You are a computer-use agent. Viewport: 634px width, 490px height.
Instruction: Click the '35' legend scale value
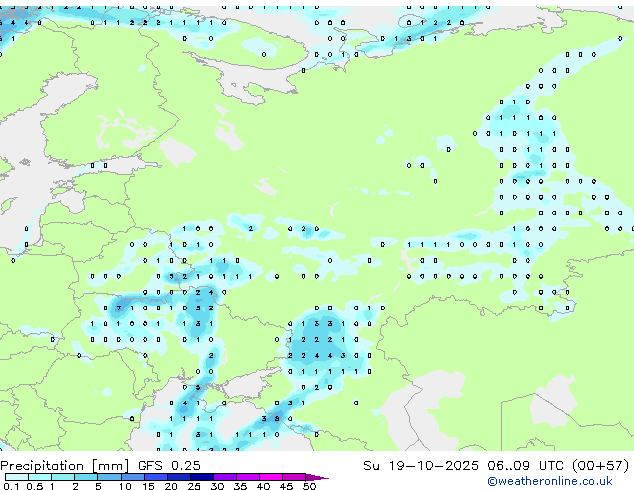click(x=240, y=486)
